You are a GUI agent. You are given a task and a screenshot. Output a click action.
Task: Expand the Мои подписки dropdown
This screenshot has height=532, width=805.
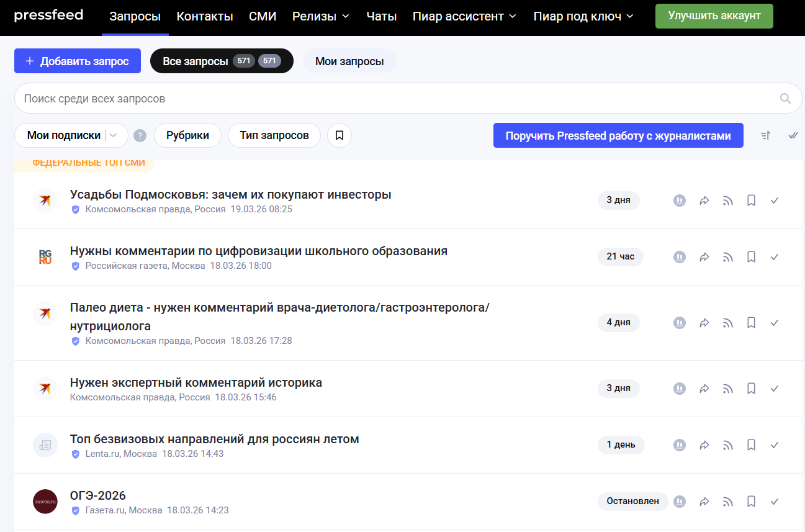pyautogui.click(x=114, y=135)
